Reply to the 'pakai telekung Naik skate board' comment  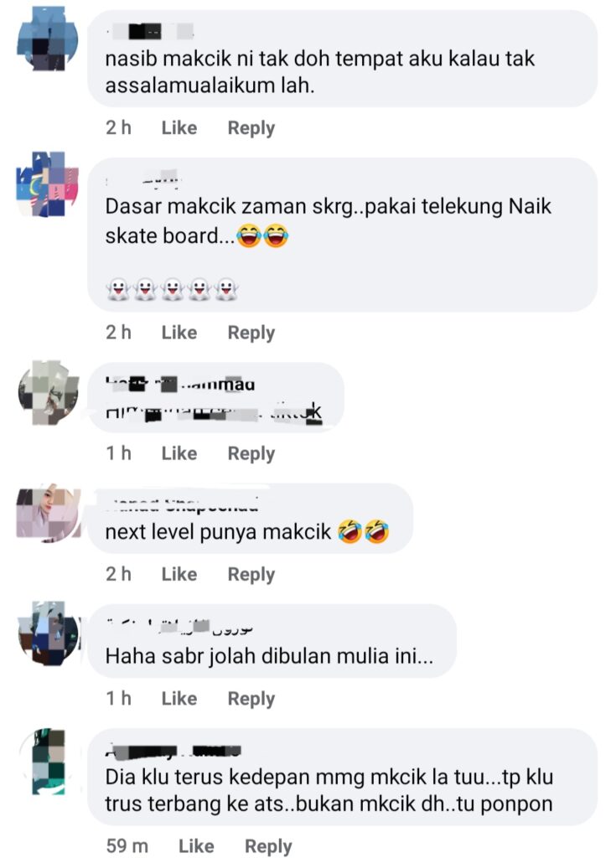[251, 333]
